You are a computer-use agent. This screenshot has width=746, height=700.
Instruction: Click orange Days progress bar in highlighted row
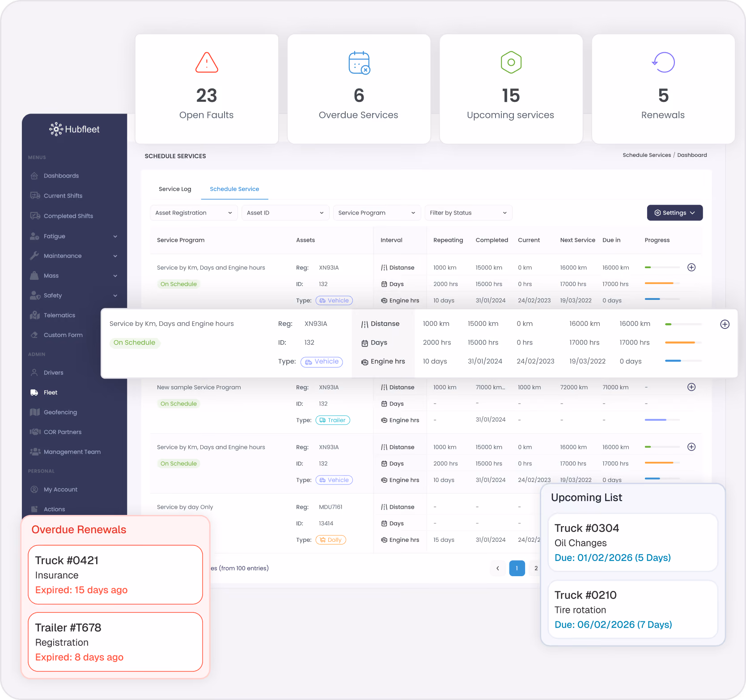pos(683,342)
